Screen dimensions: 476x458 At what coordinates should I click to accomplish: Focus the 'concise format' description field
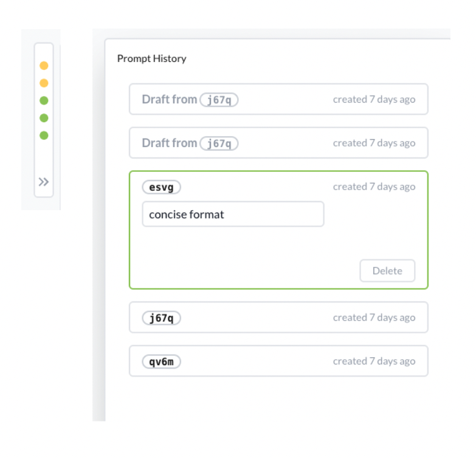[233, 214]
